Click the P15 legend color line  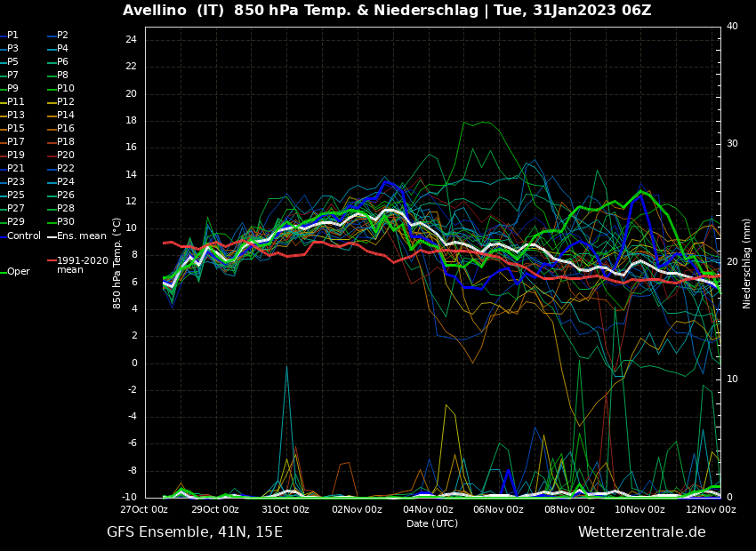(4, 129)
